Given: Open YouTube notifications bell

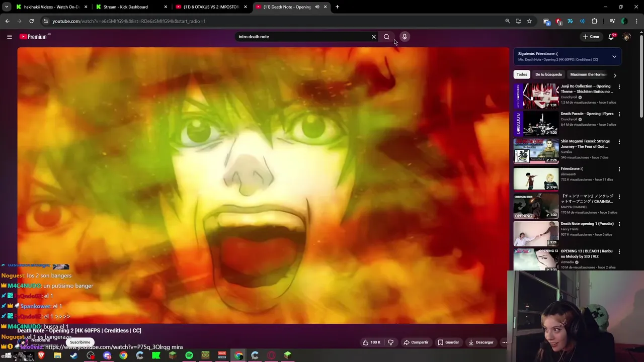Looking at the screenshot, I should 611,37.
